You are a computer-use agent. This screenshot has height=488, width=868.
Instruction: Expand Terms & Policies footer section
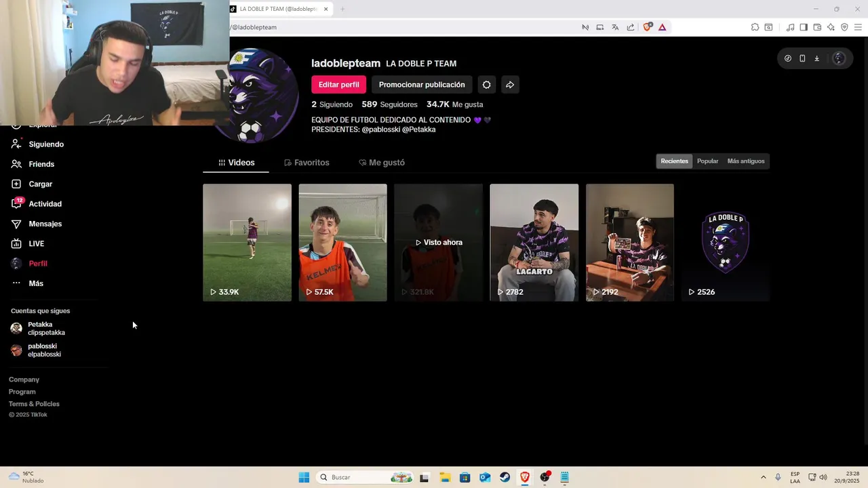(35, 404)
